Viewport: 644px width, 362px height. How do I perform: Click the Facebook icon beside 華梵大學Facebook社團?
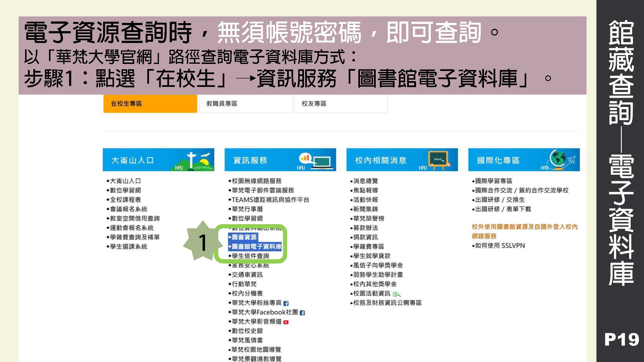tap(302, 313)
